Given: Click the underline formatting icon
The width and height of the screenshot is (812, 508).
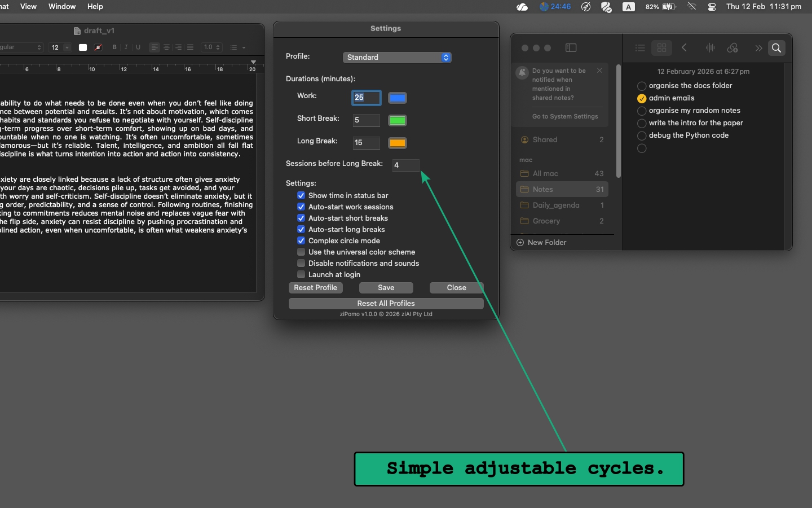Looking at the screenshot, I should coord(138,47).
